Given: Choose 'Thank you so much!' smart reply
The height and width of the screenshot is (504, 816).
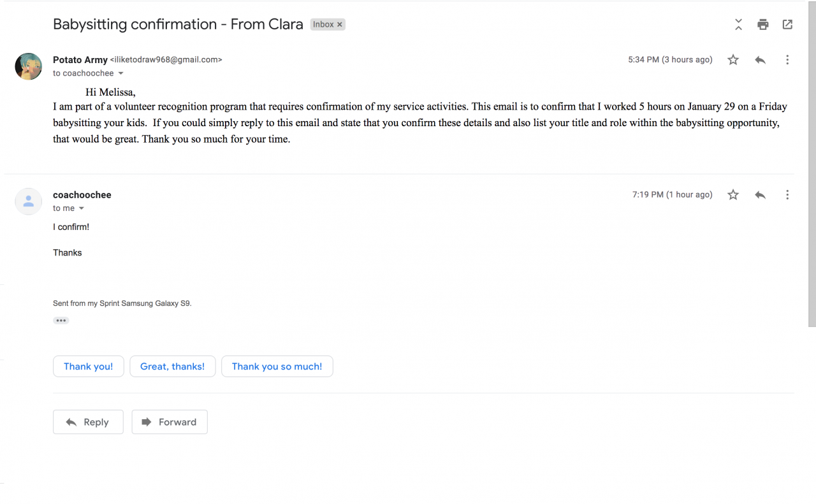Looking at the screenshot, I should 277,366.
